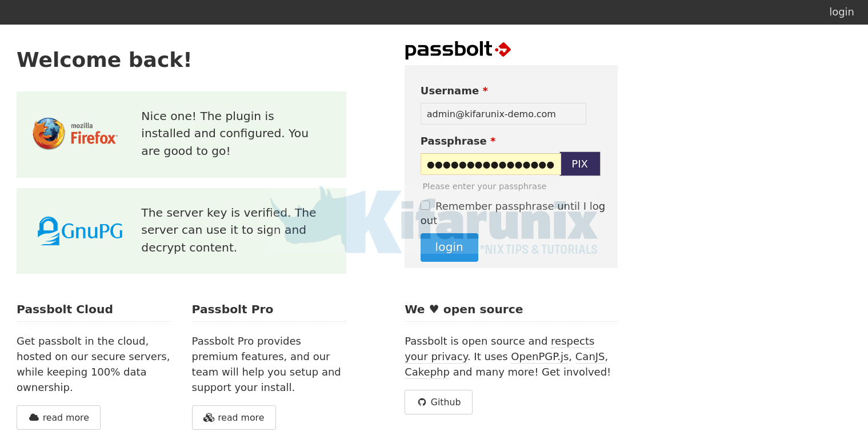
Task: Click the PIX security token color box
Action: tap(579, 164)
